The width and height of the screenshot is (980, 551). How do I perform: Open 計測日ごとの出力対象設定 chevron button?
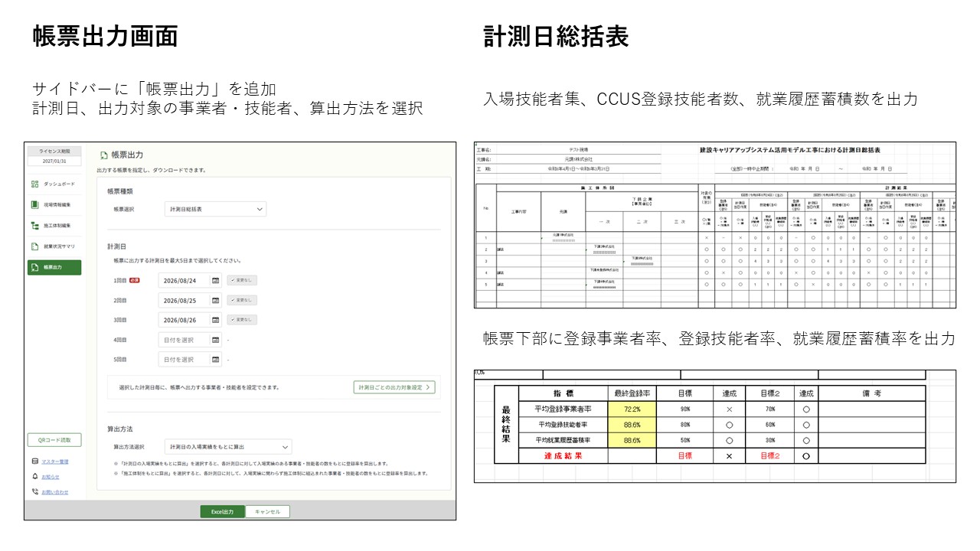coord(394,387)
